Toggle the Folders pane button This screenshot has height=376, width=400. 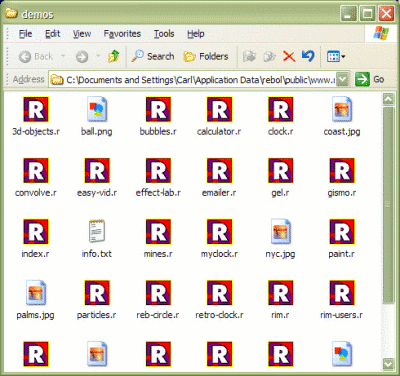[x=206, y=56]
